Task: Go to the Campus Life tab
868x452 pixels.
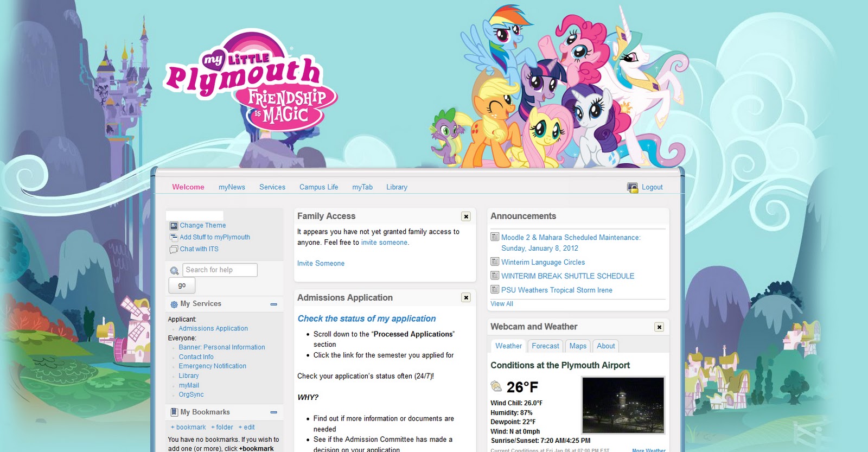Action: [x=318, y=187]
